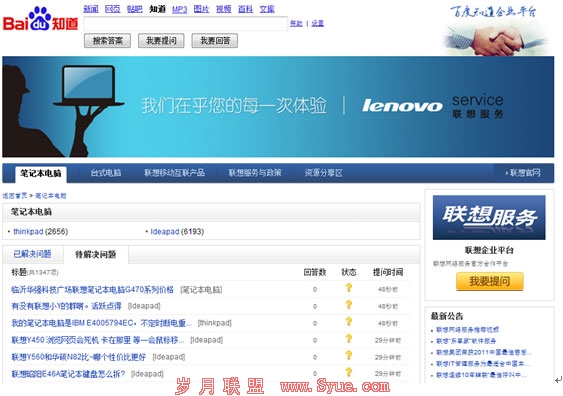
Task: Click the question-mark status icon for the Y450 question
Action: pyautogui.click(x=348, y=339)
